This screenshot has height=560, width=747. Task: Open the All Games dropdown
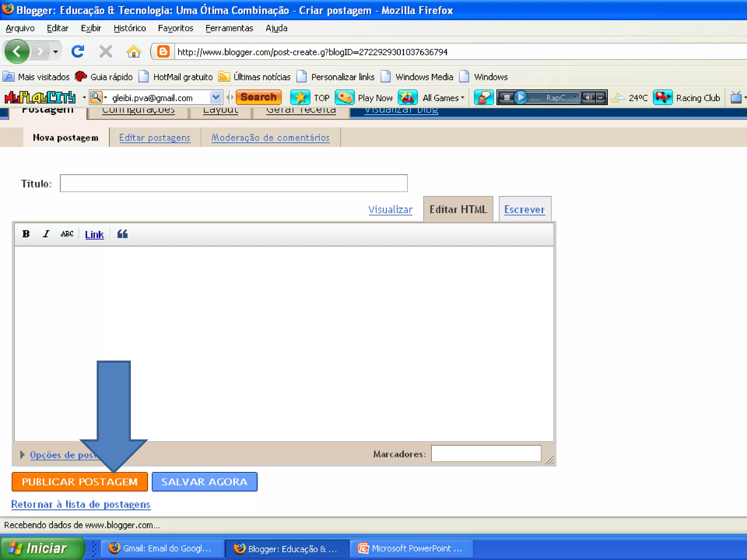tap(444, 98)
